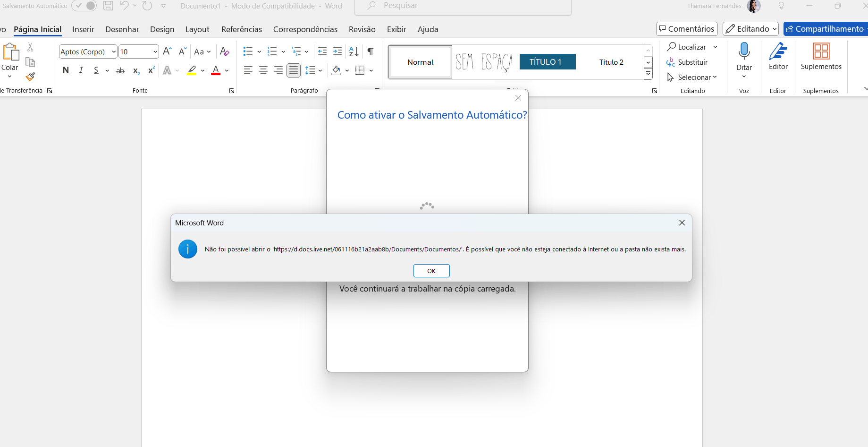Click the Compartilhamento share button
This screenshot has height=447, width=868.
825,29
